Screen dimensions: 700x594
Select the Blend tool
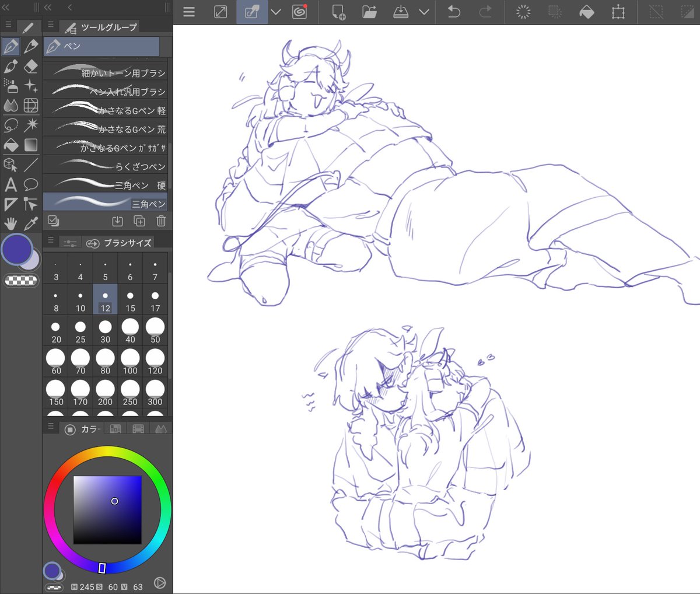10,106
